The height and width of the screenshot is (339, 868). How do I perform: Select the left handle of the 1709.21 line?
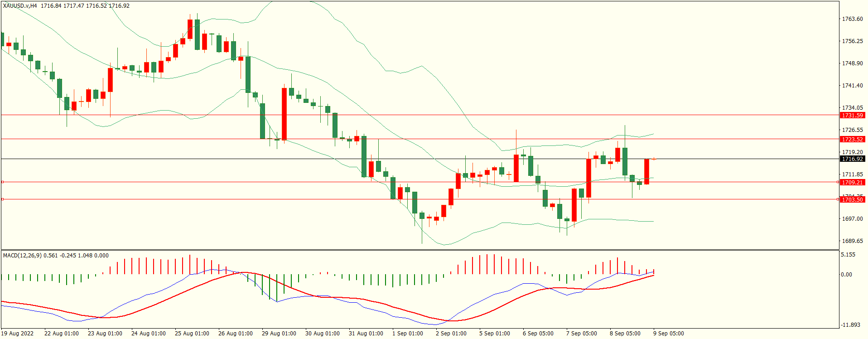(2, 182)
